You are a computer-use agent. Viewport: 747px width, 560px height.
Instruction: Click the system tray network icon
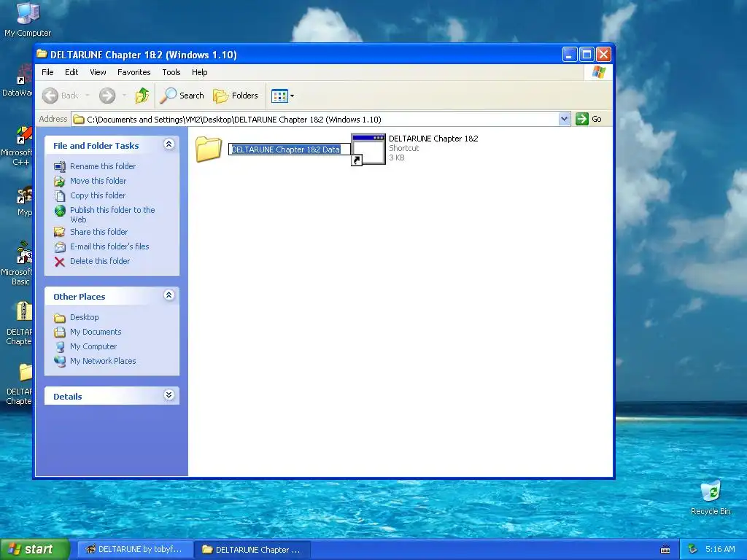tap(693, 550)
